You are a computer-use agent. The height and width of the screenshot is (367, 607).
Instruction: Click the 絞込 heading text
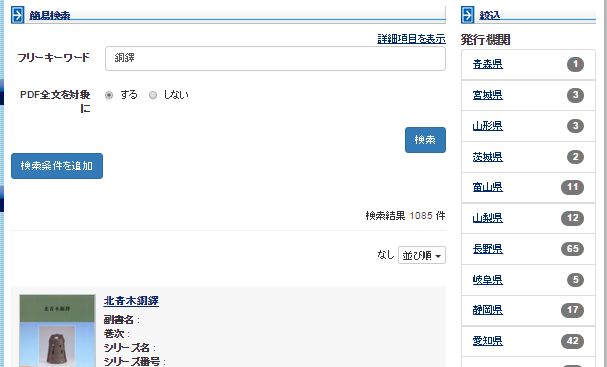point(490,15)
